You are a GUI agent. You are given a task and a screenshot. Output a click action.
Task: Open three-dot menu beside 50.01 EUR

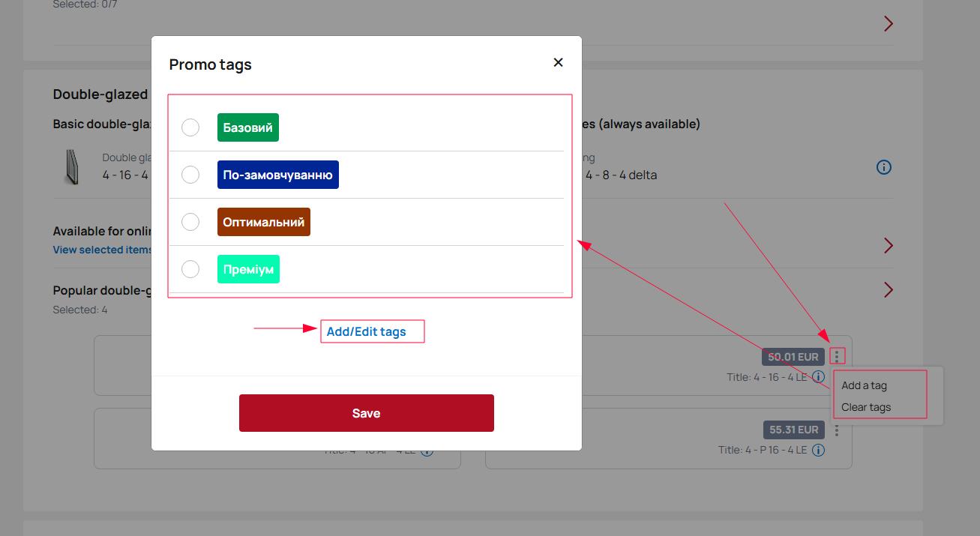click(x=837, y=357)
